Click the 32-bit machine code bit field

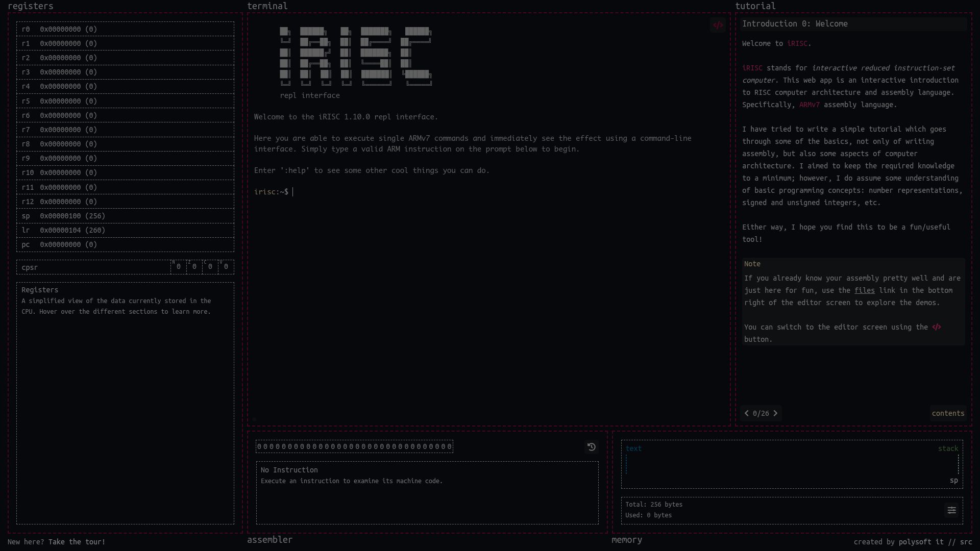click(x=354, y=446)
